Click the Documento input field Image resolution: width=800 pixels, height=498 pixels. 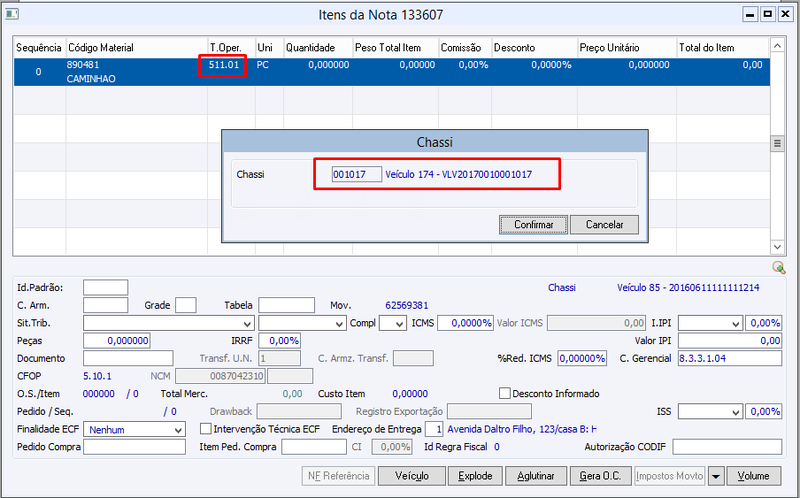point(128,358)
